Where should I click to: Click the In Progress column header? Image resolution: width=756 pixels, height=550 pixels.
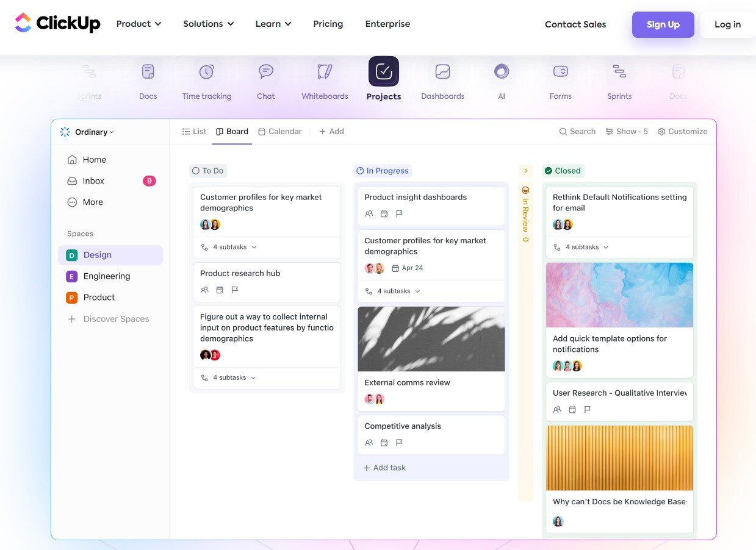[x=383, y=171]
